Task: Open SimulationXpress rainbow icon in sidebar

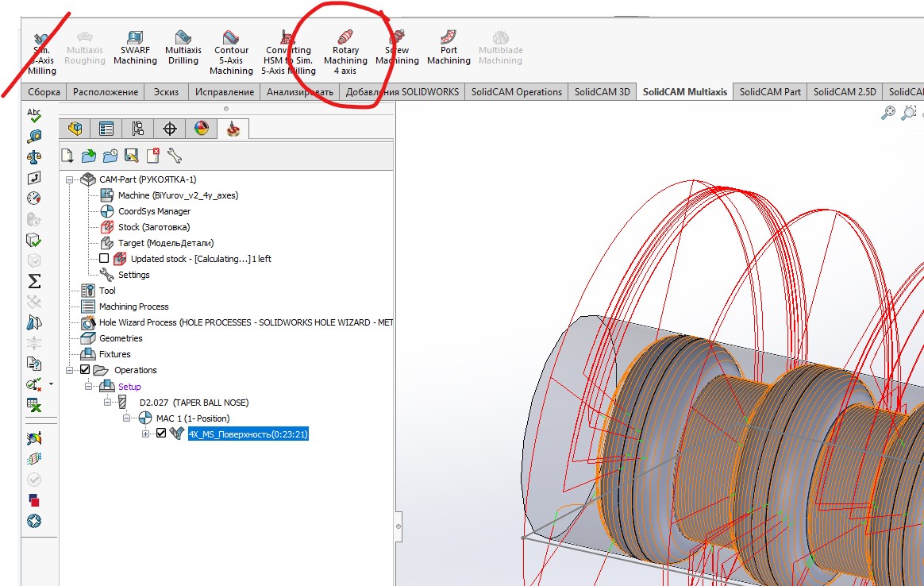Action: click(x=34, y=438)
